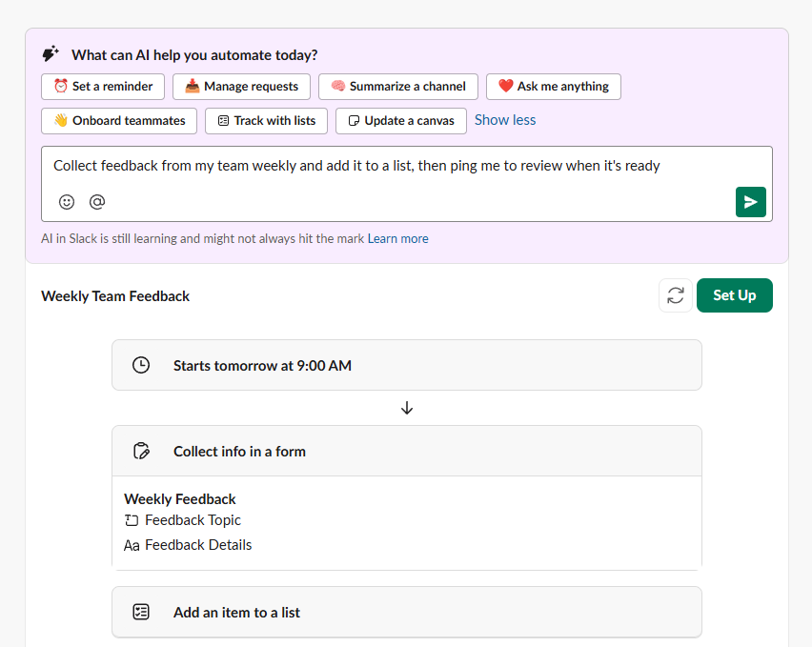This screenshot has height=647, width=812.
Task: Click the clipboard form icon
Action: (141, 451)
